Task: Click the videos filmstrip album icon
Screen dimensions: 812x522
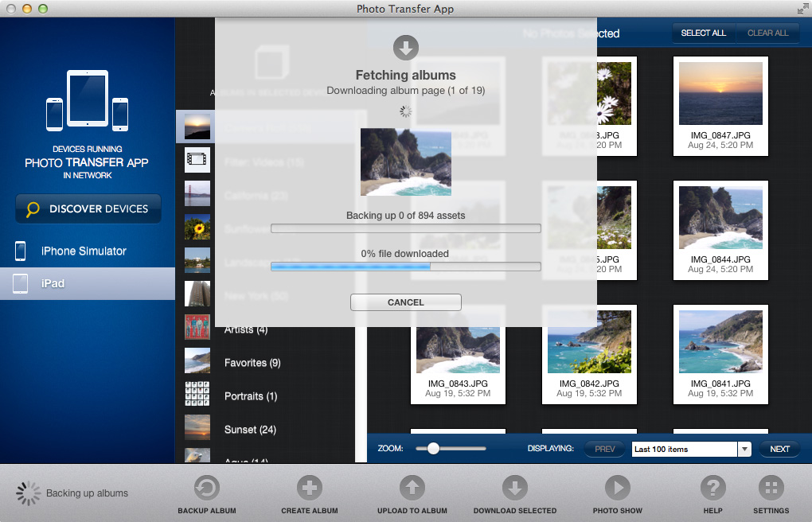Action: pyautogui.click(x=197, y=159)
